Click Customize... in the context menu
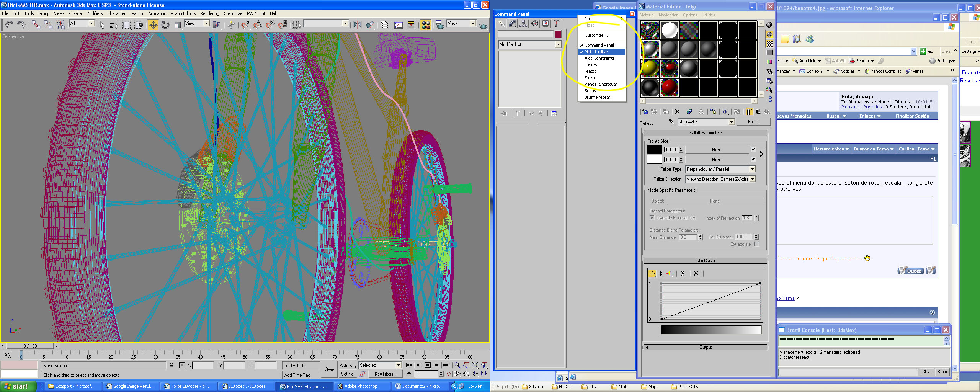This screenshot has width=980, height=392. pyautogui.click(x=596, y=35)
